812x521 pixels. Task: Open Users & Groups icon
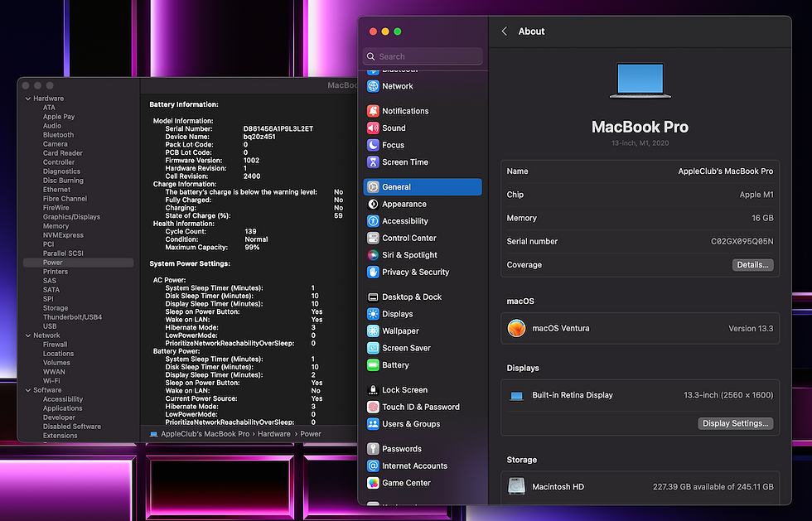pyautogui.click(x=373, y=423)
